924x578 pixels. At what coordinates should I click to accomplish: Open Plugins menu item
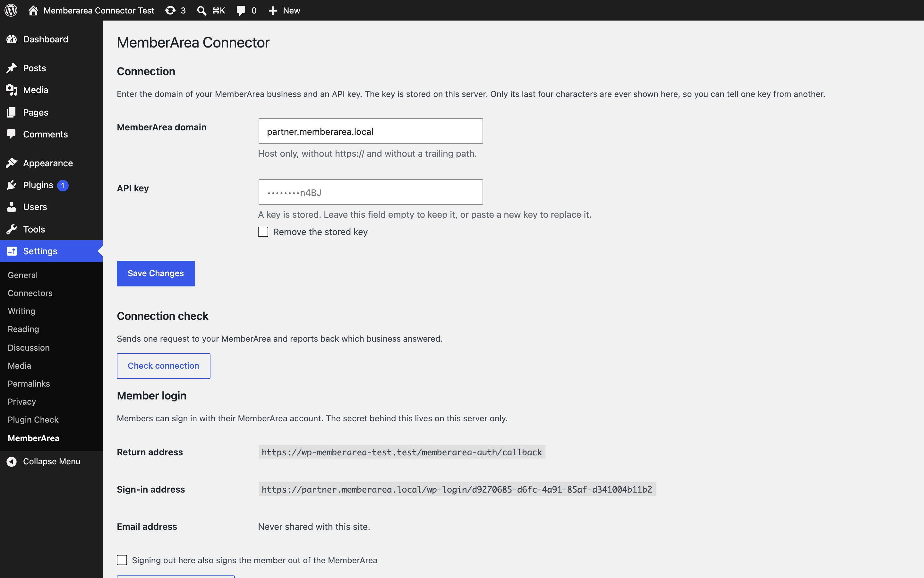click(51, 185)
